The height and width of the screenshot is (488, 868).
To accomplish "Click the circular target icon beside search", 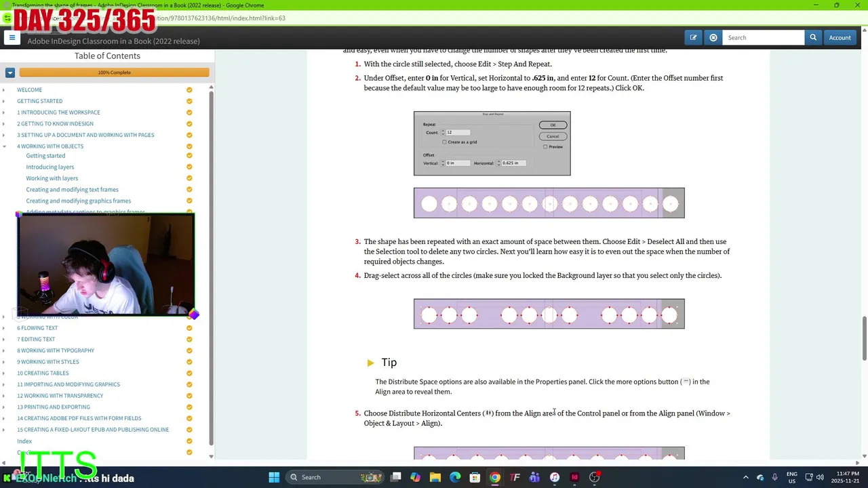I will point(713,38).
